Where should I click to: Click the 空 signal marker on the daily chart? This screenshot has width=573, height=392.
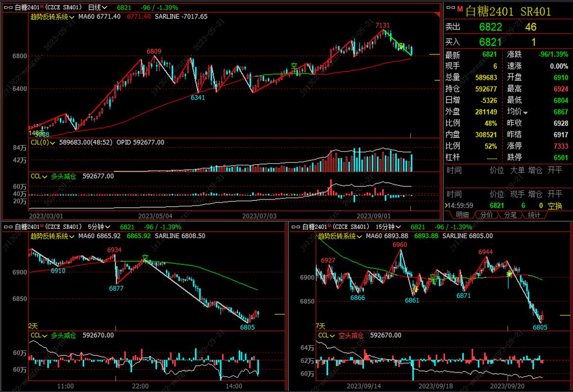294,65
